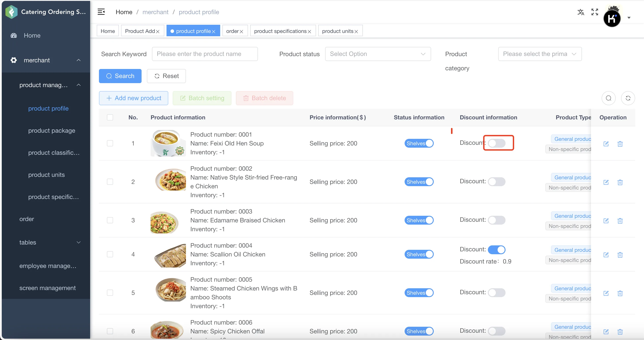This screenshot has width=644, height=340.
Task: Open the language translation icon
Action: [x=580, y=12]
